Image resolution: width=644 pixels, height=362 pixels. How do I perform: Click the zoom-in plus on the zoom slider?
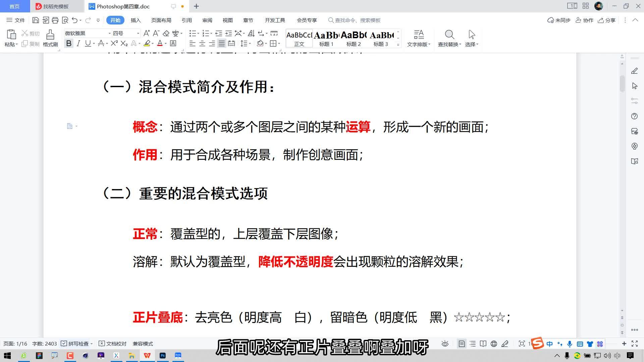[x=624, y=344]
